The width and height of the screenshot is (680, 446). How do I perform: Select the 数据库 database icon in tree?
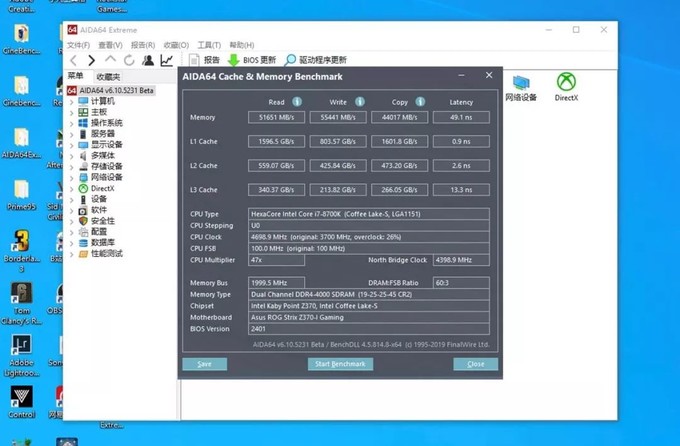[83, 243]
